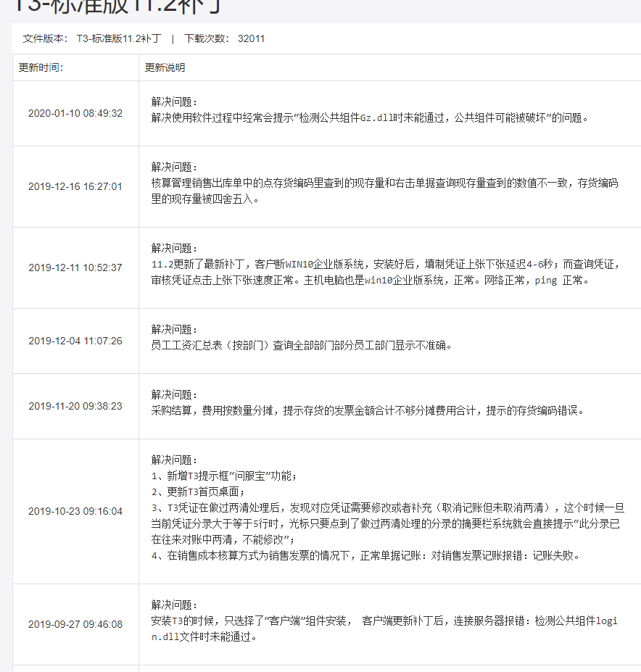Click 解决问题 heading in the 2020-01-10 row
This screenshot has width=641, height=672.
point(174,101)
